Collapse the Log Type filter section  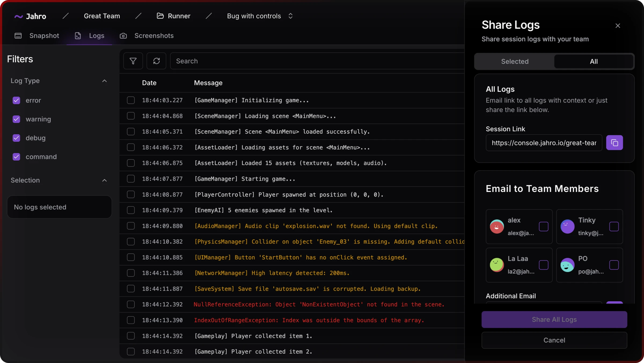tap(104, 81)
